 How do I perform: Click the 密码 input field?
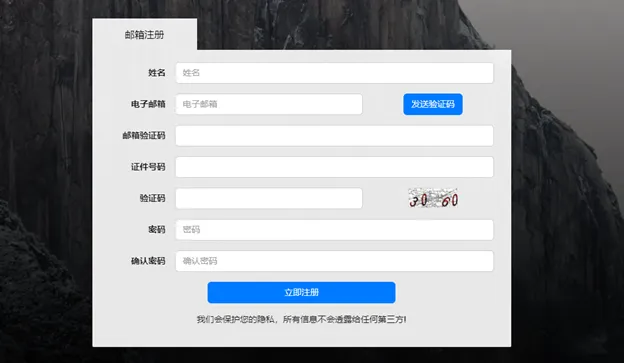click(x=334, y=230)
